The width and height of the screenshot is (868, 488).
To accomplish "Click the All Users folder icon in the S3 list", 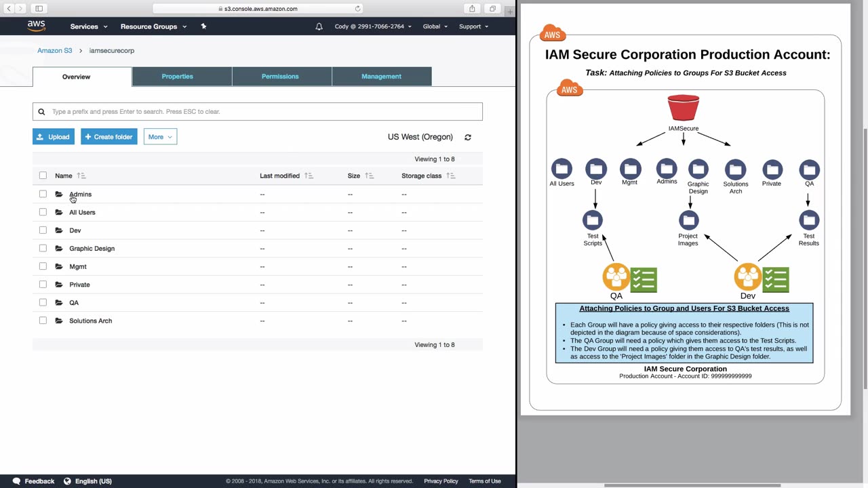I will [x=59, y=212].
